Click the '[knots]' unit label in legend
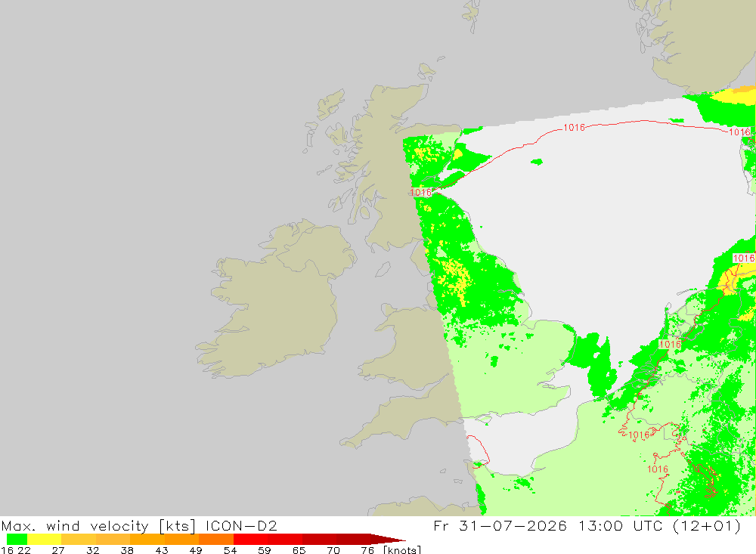Viewport: 756px width, 554px height. (x=402, y=550)
